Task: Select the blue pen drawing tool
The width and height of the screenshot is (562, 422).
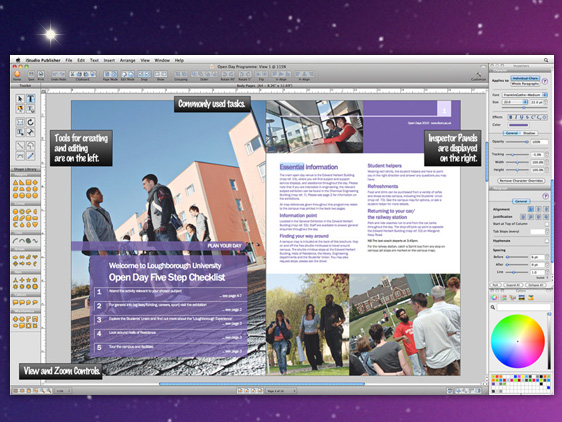Action: click(30, 156)
